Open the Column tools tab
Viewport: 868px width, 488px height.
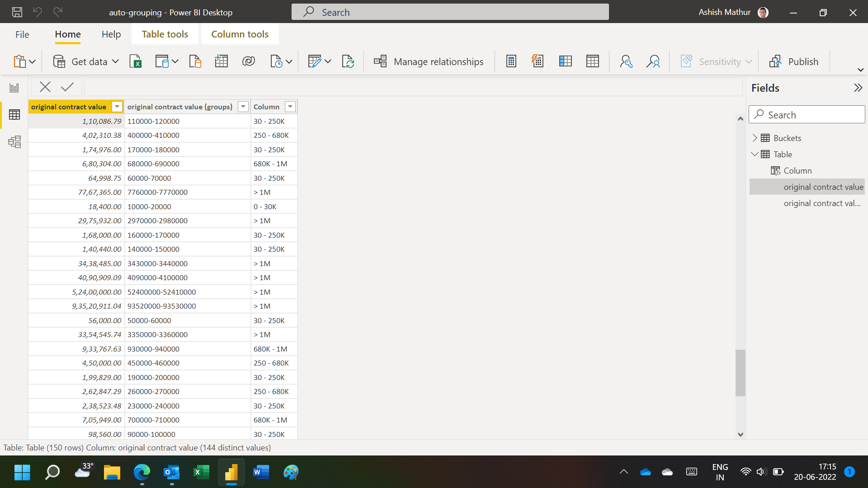[x=240, y=34]
